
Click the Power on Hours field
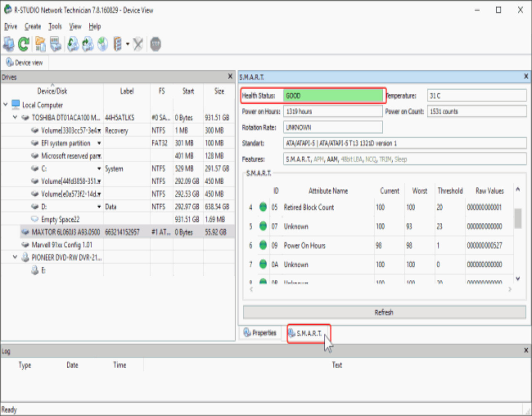click(x=333, y=111)
